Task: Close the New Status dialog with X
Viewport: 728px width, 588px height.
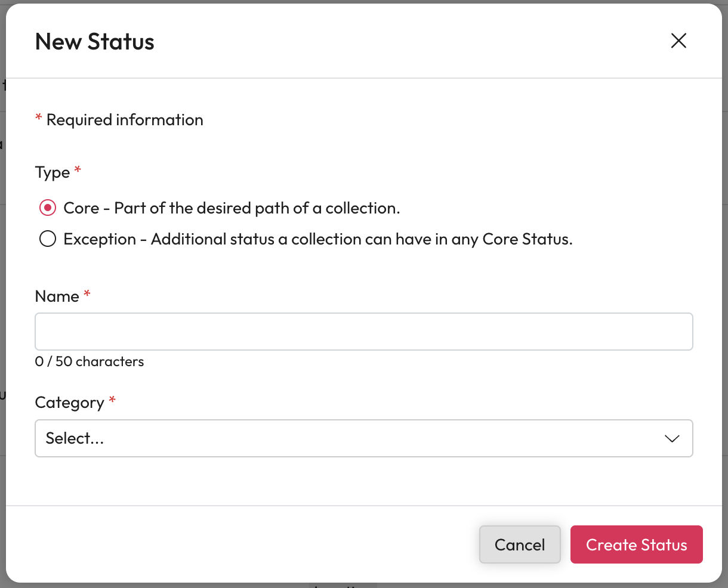Action: coord(678,41)
